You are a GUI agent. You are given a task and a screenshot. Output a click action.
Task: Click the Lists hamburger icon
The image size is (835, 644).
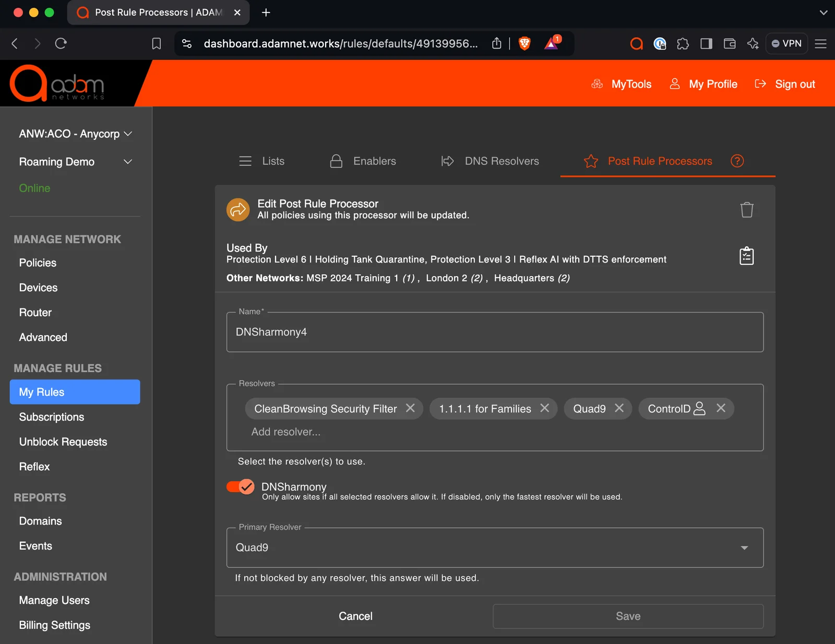pos(245,161)
